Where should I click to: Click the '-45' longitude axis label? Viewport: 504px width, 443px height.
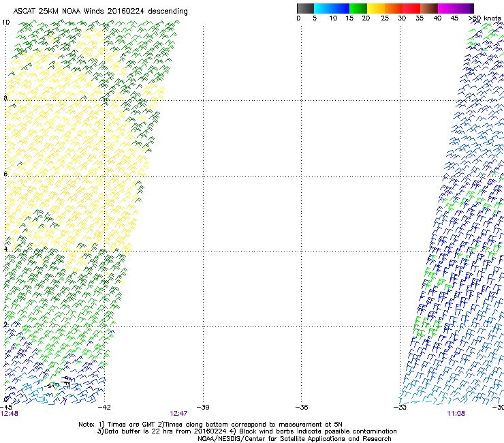6,407
